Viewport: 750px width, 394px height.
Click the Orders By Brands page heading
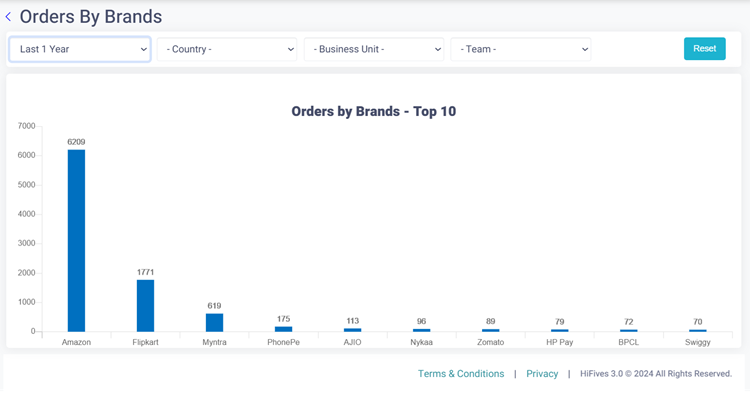91,17
